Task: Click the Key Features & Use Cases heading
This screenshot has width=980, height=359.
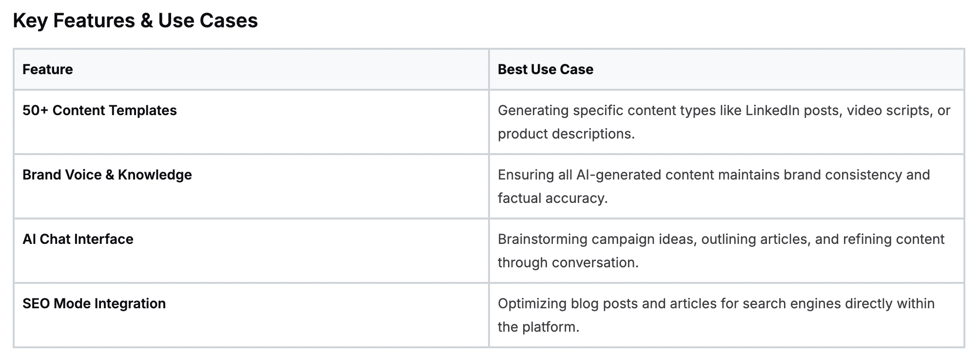Action: click(135, 20)
